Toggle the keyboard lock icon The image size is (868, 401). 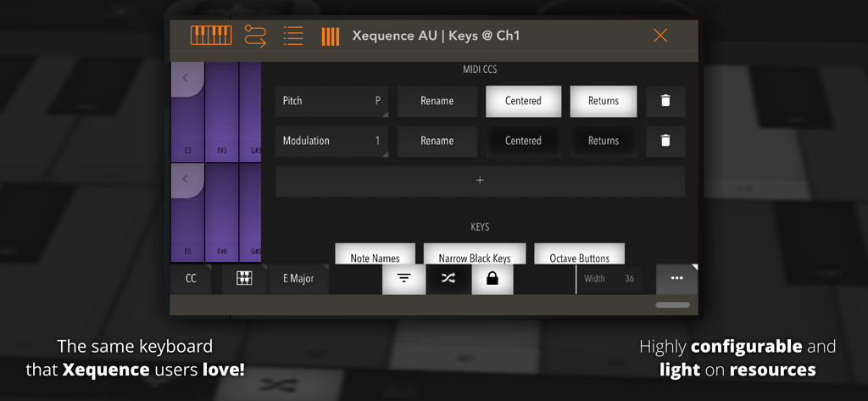click(x=492, y=279)
